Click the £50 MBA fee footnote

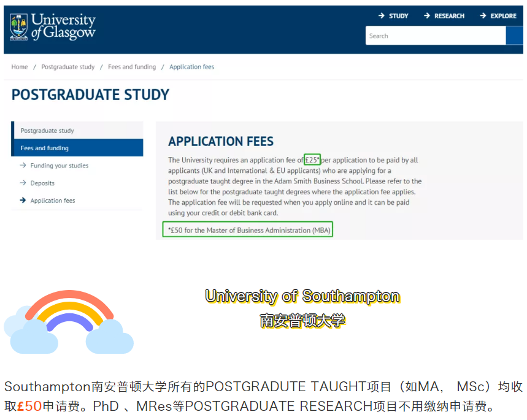[248, 229]
